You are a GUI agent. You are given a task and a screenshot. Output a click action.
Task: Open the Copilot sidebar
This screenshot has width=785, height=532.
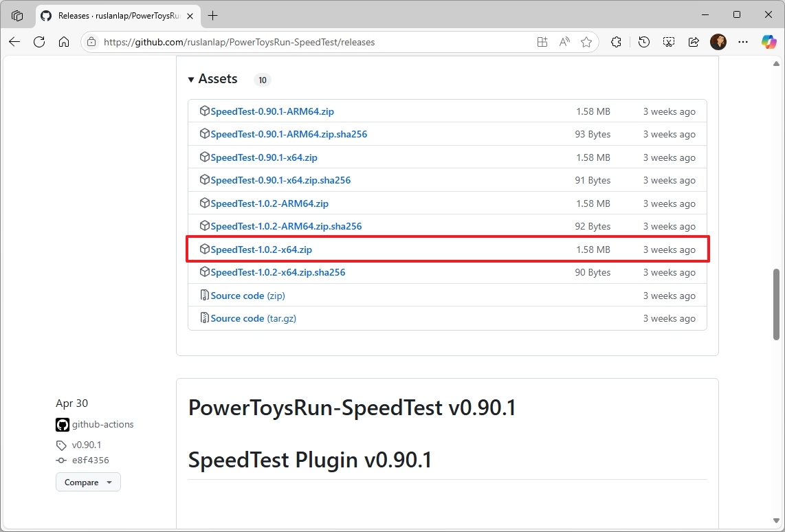tap(769, 42)
